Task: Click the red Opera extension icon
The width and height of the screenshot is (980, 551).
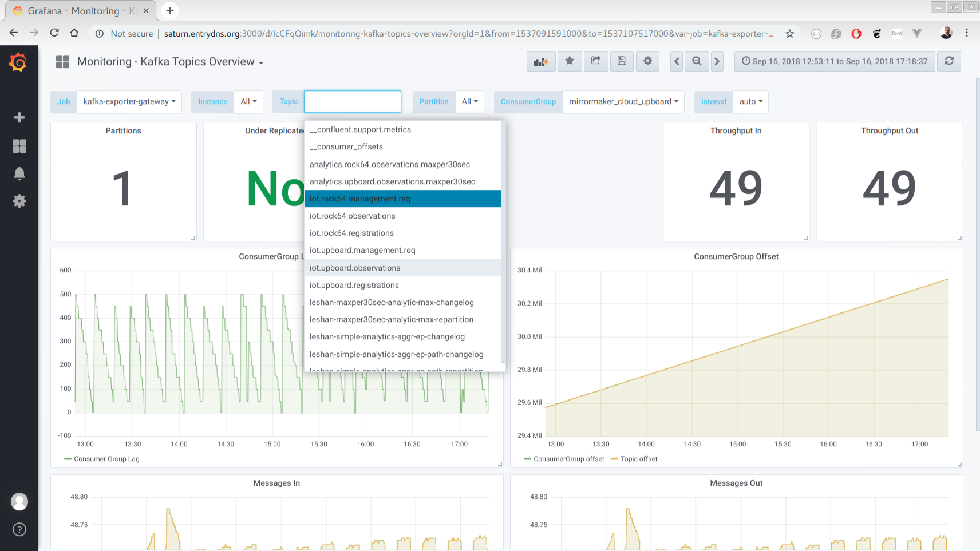Action: 856,34
